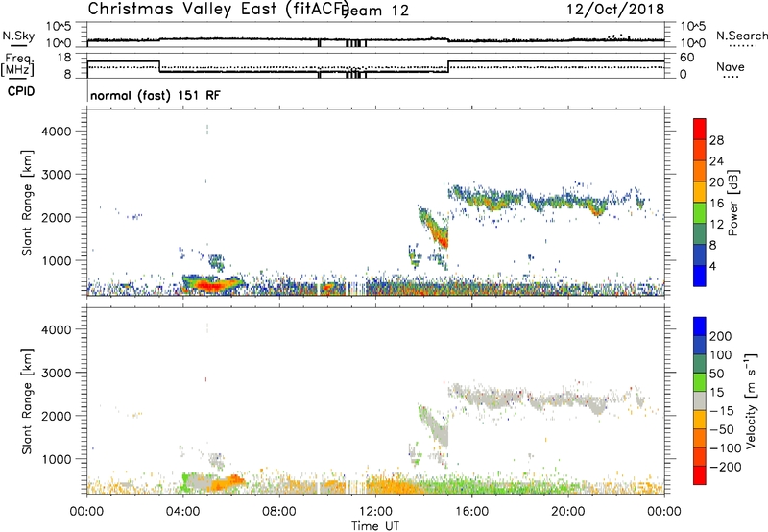This screenshot has width=768, height=532.
Task: Click the frequency step-up at 15:00 in Freq. plot
Action: tap(448, 66)
